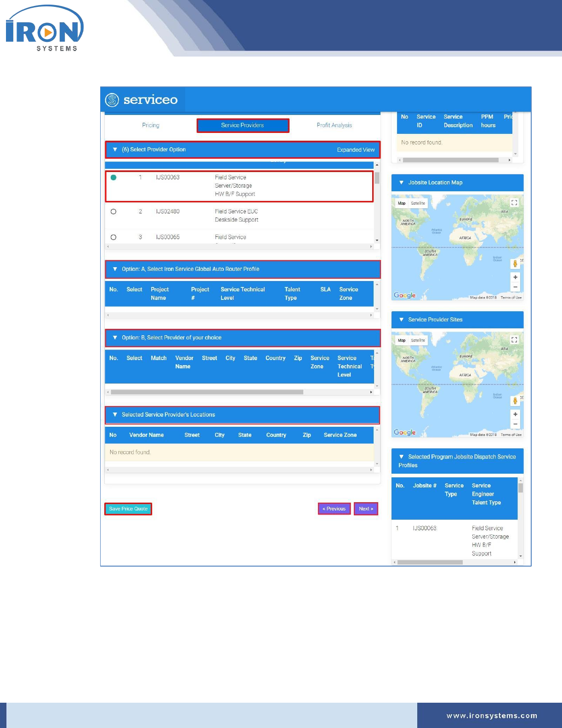Click Google logo on Service Provider Sites map
This screenshot has height=728, width=562.
pos(405,432)
